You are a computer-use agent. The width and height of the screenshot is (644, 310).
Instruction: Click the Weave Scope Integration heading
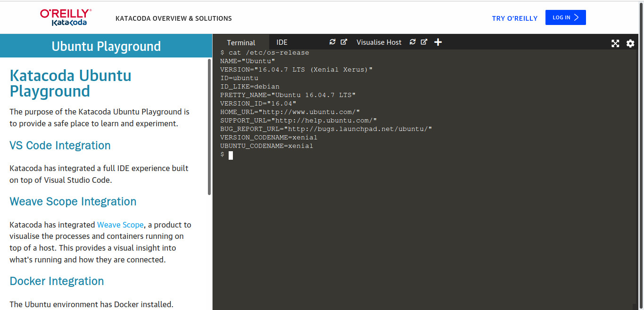pos(73,202)
